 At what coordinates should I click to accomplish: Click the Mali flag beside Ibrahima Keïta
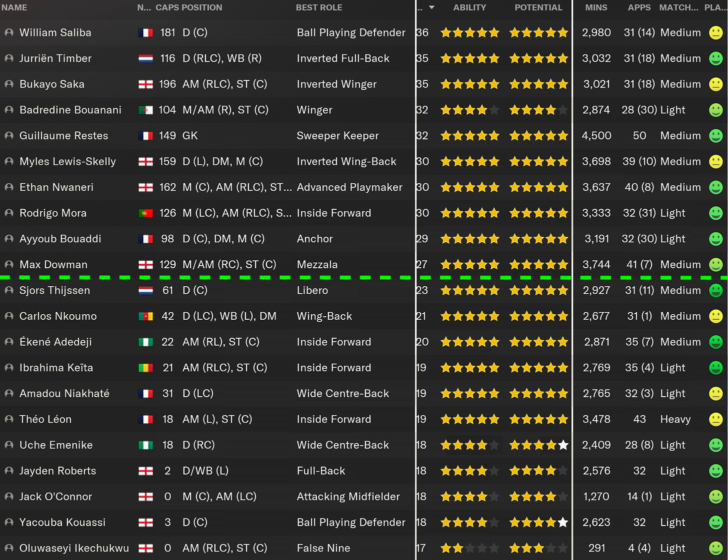145,368
